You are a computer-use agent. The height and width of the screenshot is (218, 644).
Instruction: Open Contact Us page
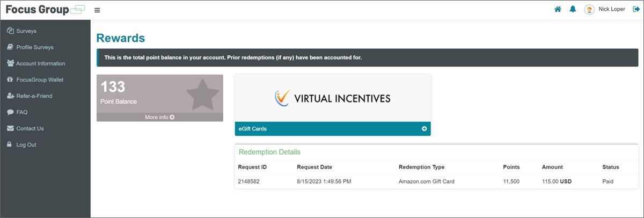click(x=30, y=128)
